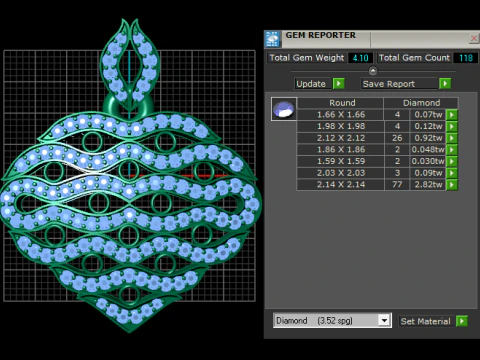Select the 2.14 X 2.14 size cell
The width and height of the screenshot is (480, 360).
point(340,185)
